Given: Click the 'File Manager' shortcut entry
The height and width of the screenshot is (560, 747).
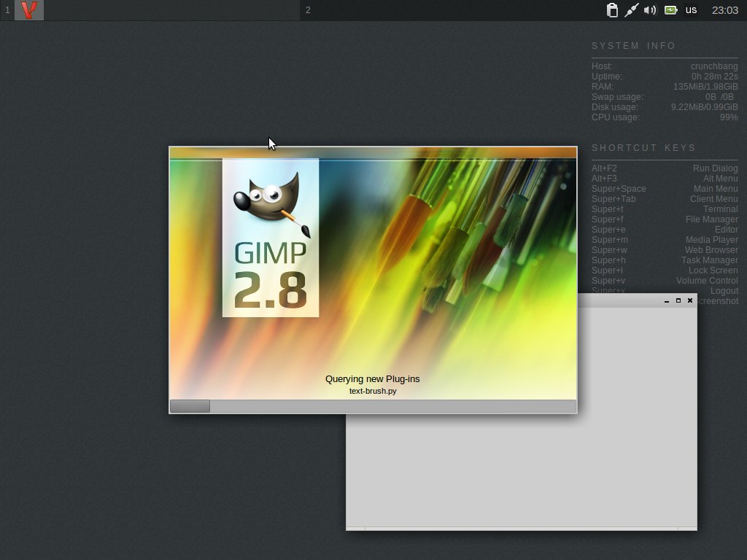Looking at the screenshot, I should pyautogui.click(x=712, y=219).
